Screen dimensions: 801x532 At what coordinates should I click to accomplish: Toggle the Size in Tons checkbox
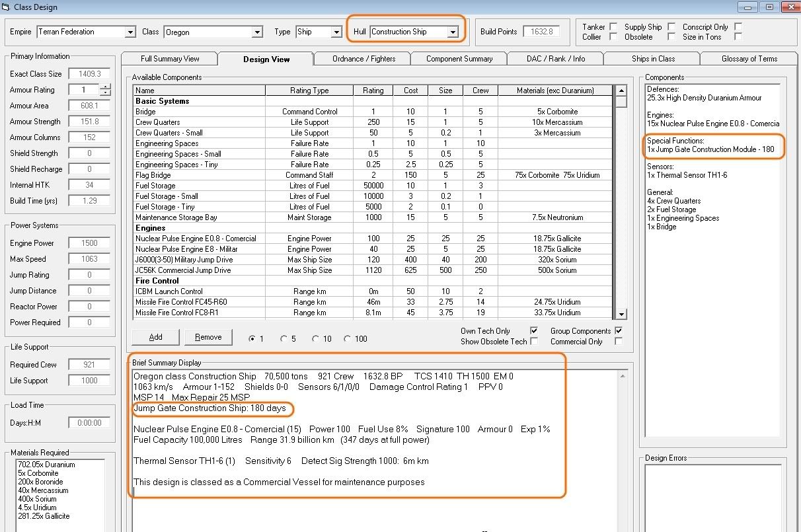point(738,37)
